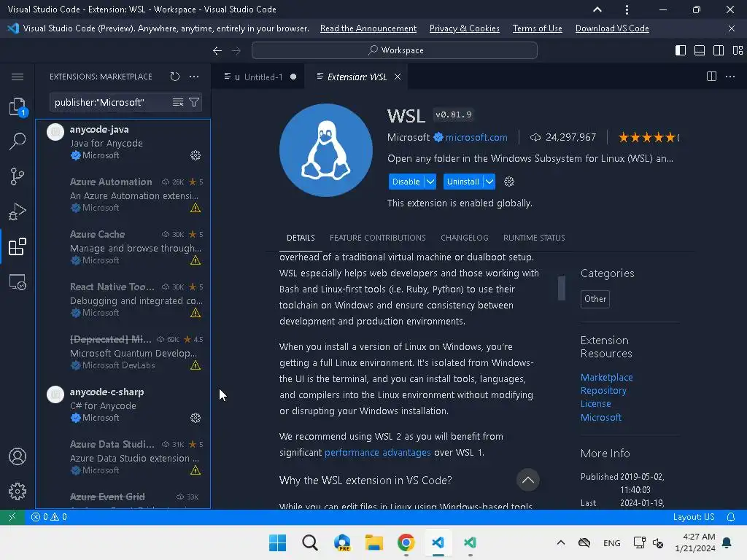This screenshot has width=747, height=560.
Task: Open the performance advantages link
Action: 377,452
